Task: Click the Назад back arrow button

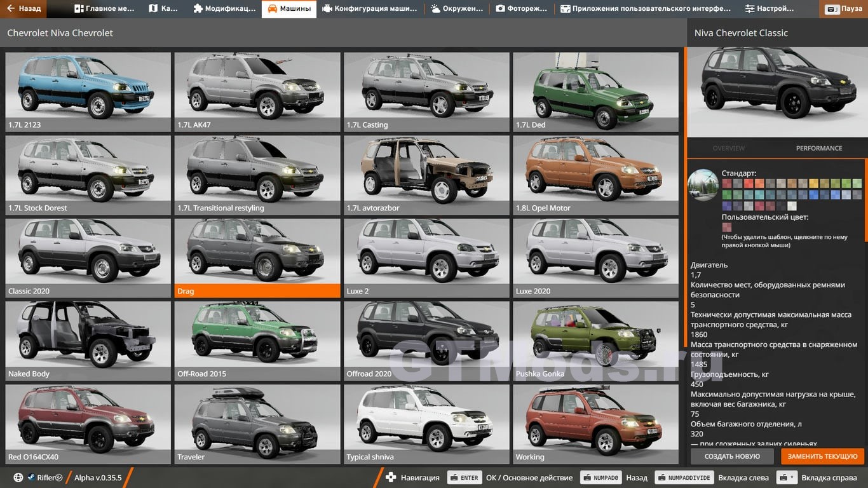Action: tap(24, 9)
